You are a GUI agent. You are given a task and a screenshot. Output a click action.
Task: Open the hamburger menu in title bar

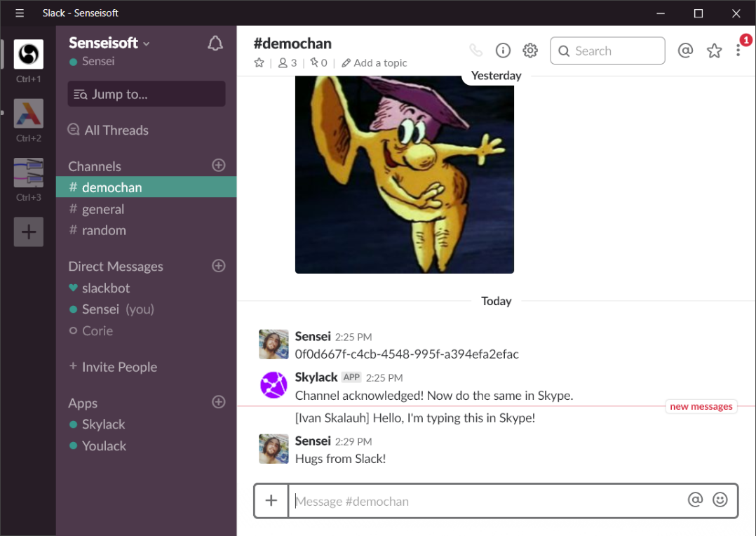tap(20, 13)
